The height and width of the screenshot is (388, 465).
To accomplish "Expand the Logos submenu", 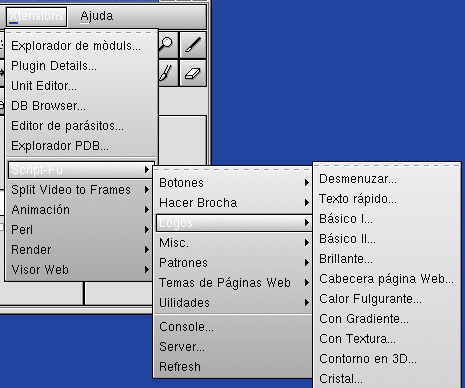I will pos(234,223).
